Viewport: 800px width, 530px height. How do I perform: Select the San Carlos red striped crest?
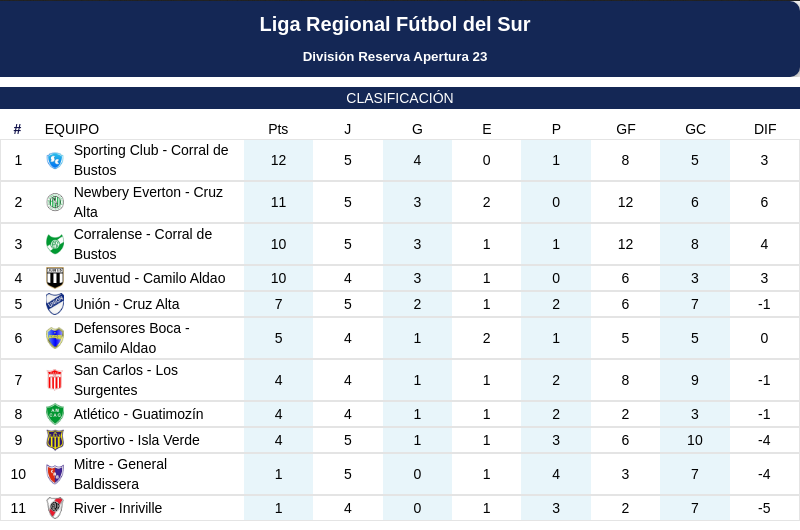pos(55,380)
